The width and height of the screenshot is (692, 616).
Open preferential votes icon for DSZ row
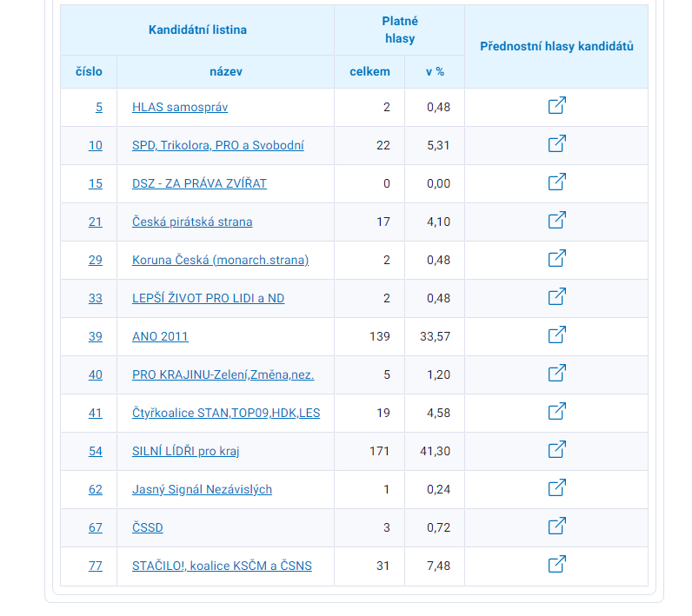pyautogui.click(x=556, y=182)
